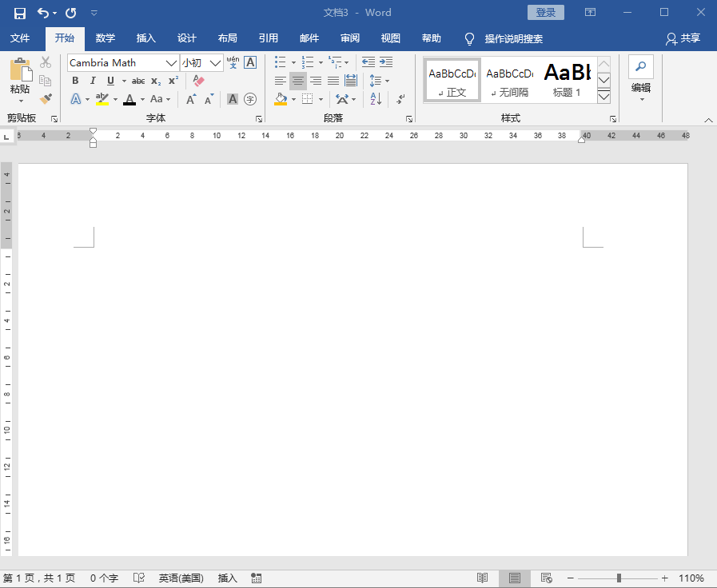Apply the 无间隔 style
The width and height of the screenshot is (717, 588).
tap(509, 81)
